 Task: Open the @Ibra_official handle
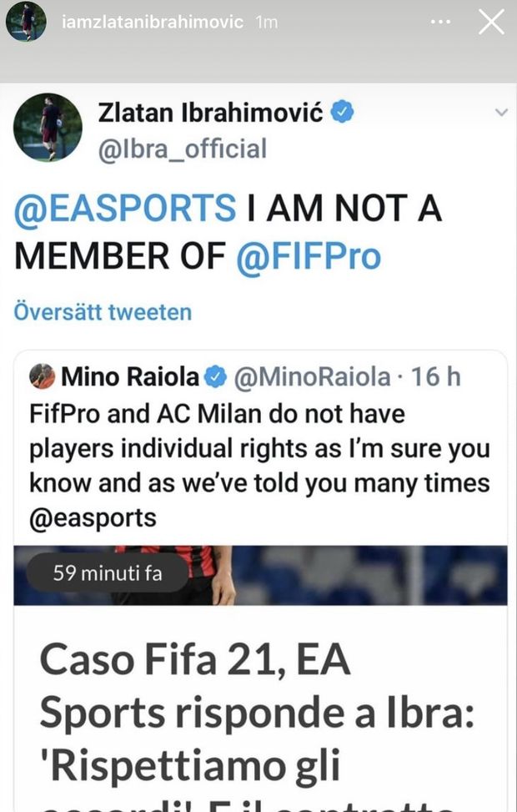(x=183, y=149)
